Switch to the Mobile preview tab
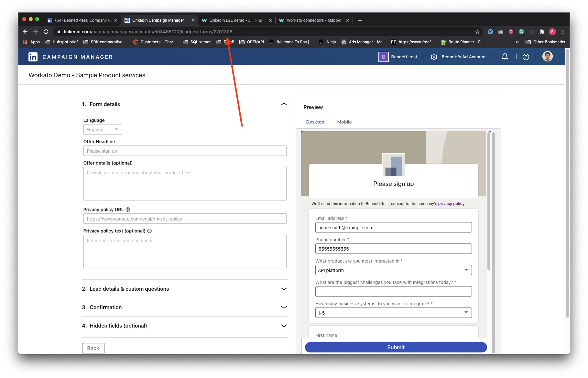This screenshot has width=588, height=378. point(344,122)
